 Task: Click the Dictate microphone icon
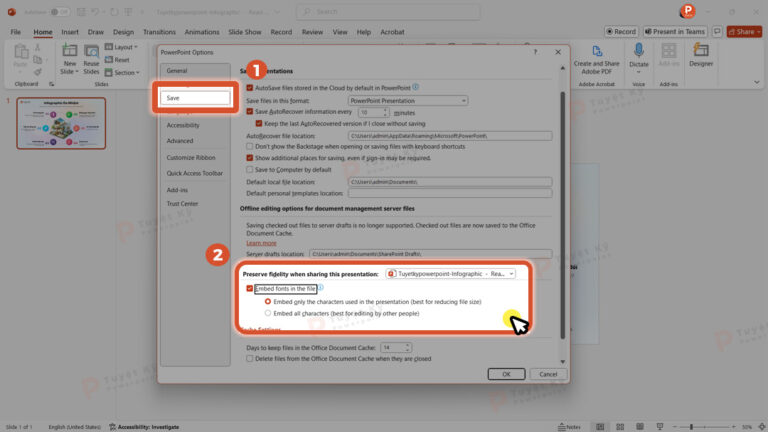[x=638, y=50]
